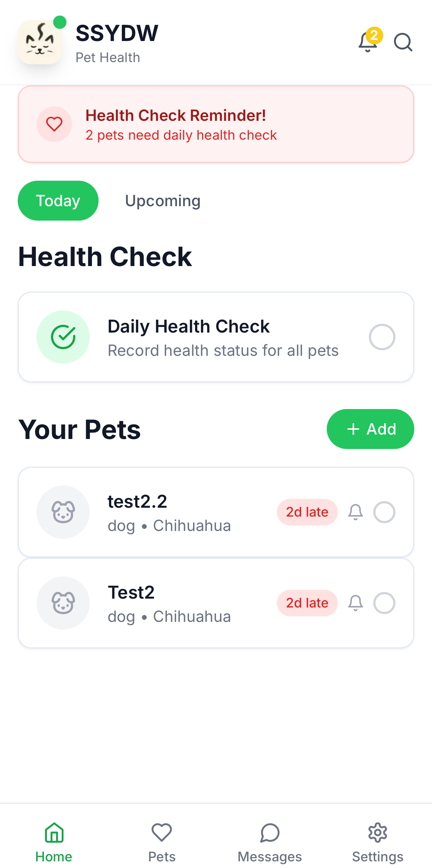This screenshot has height=868, width=432.
Task: Click test2.2 dog avatar icon
Action: click(x=63, y=512)
